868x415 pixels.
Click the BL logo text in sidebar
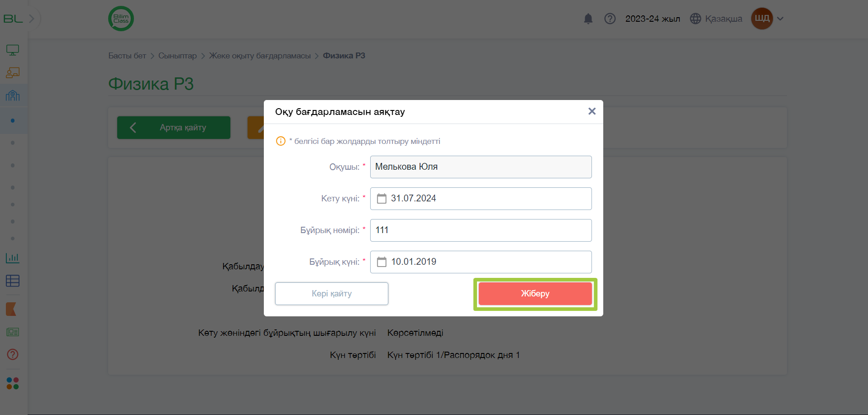[13, 19]
